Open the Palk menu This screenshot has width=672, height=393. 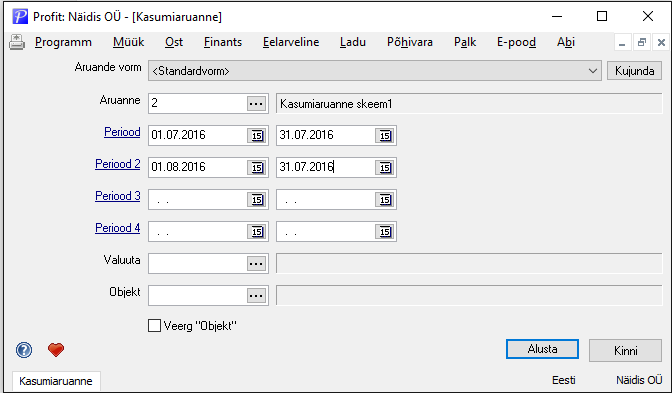pos(465,42)
